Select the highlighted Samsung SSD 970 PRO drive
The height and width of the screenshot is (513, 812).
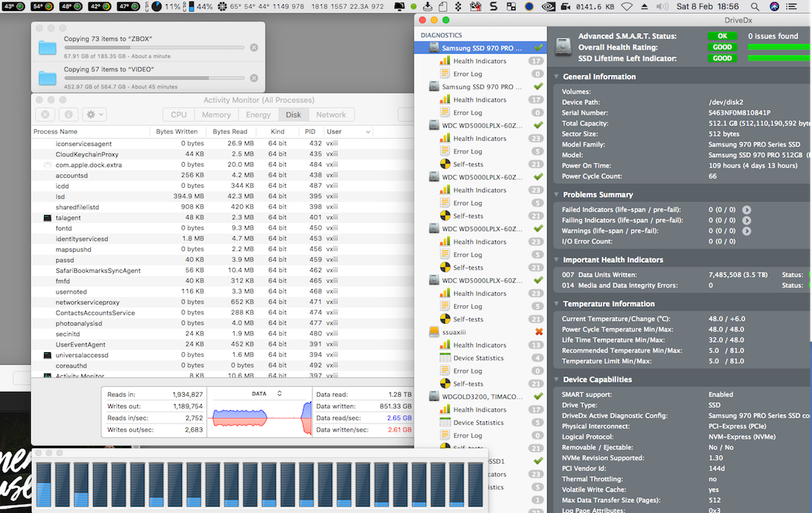(480, 48)
